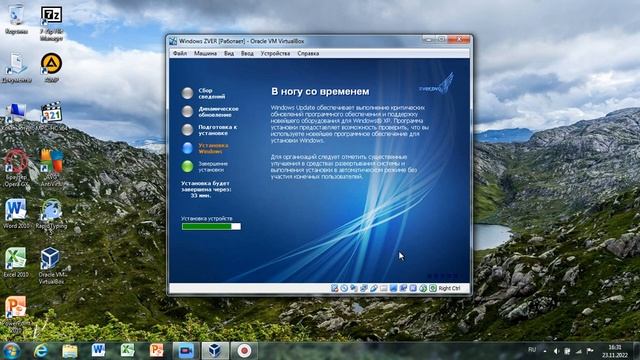Viewport: 640px width, 360px height.
Task: Click the Подготовка к установке setup step
Action: coord(210,130)
